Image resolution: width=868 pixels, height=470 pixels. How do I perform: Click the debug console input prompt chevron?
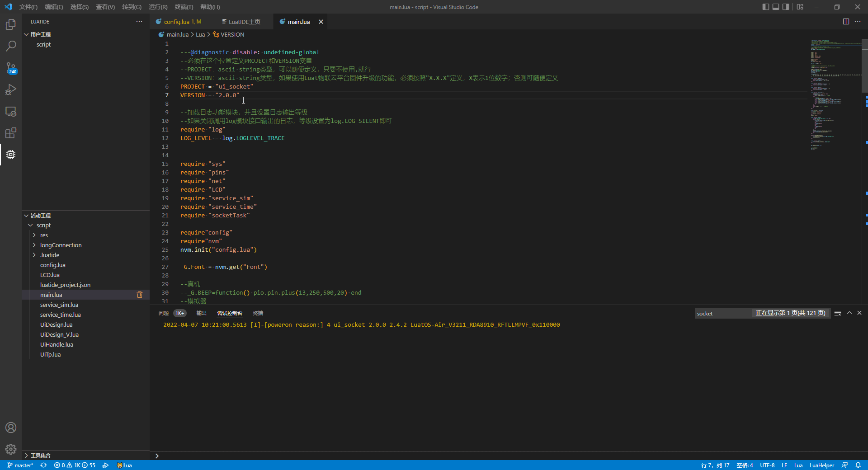tap(157, 456)
